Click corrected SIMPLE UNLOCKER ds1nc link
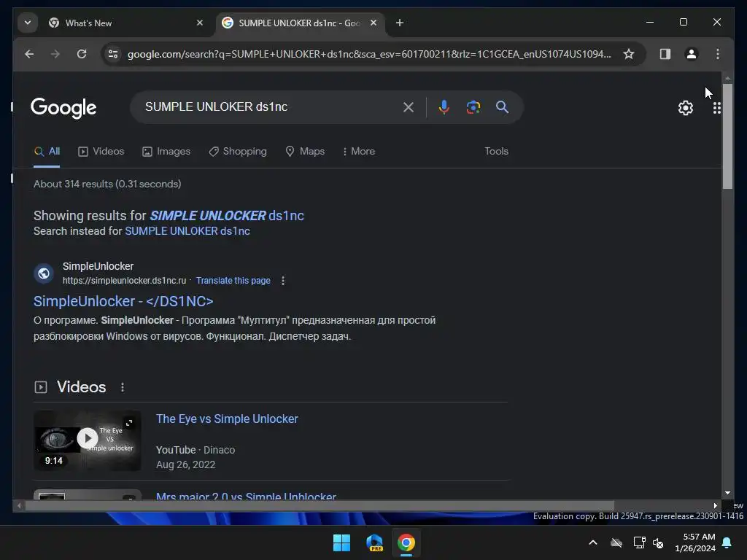 coord(227,216)
